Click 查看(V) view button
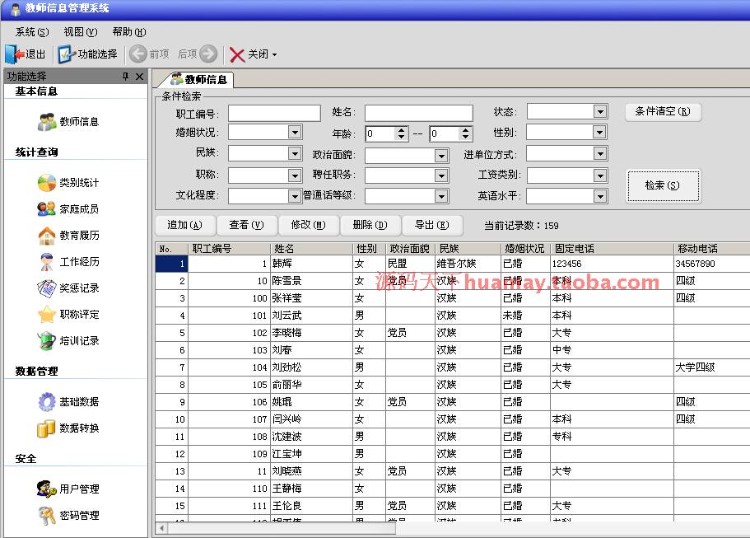750x538 pixels. coord(246,225)
